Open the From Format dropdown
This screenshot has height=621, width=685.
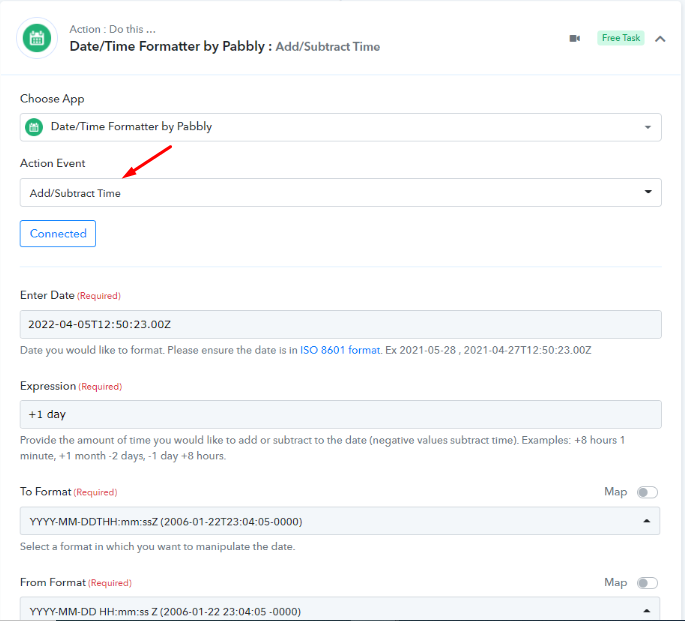[x=339, y=609]
